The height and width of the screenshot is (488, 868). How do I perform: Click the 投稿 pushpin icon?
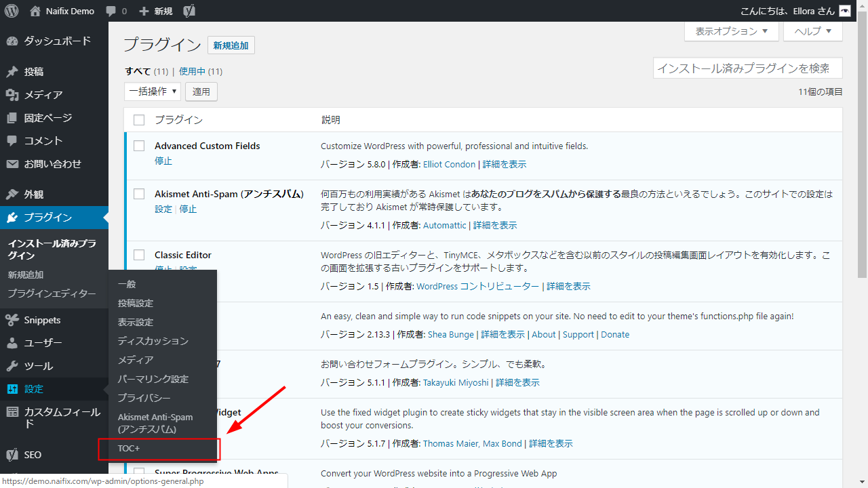(x=12, y=72)
